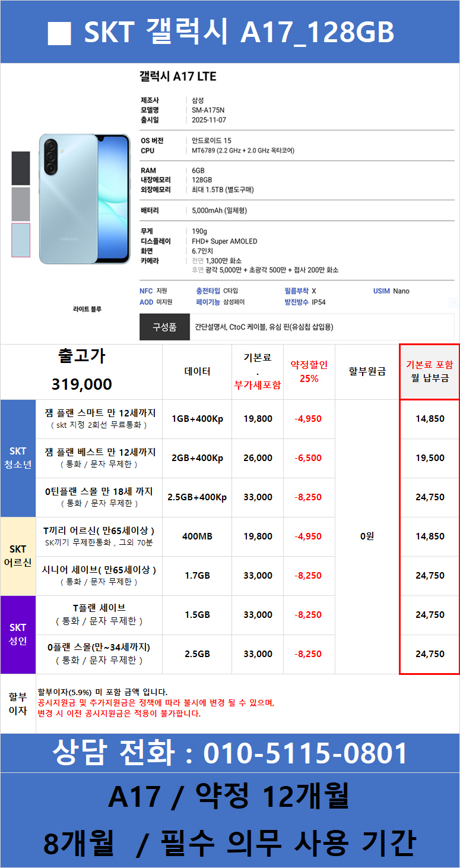
Task: Click the USIM label
Action: [382, 291]
